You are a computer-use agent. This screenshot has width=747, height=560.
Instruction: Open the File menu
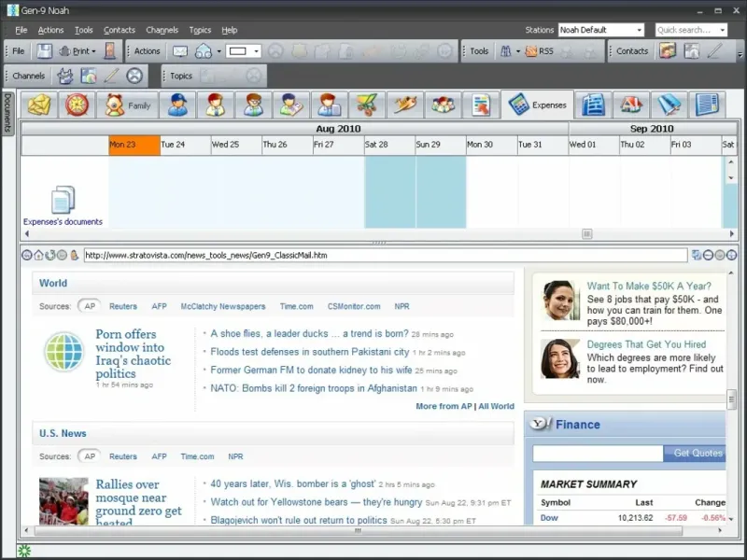coord(21,30)
